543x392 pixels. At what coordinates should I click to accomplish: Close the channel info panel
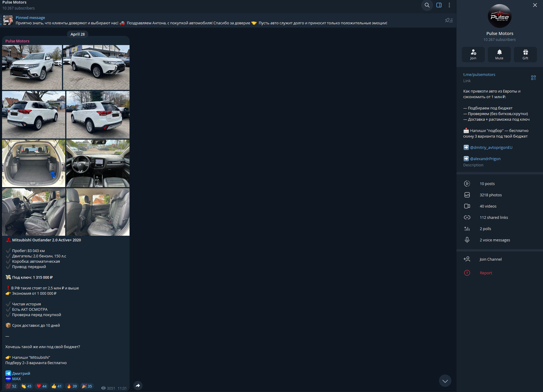(x=535, y=5)
